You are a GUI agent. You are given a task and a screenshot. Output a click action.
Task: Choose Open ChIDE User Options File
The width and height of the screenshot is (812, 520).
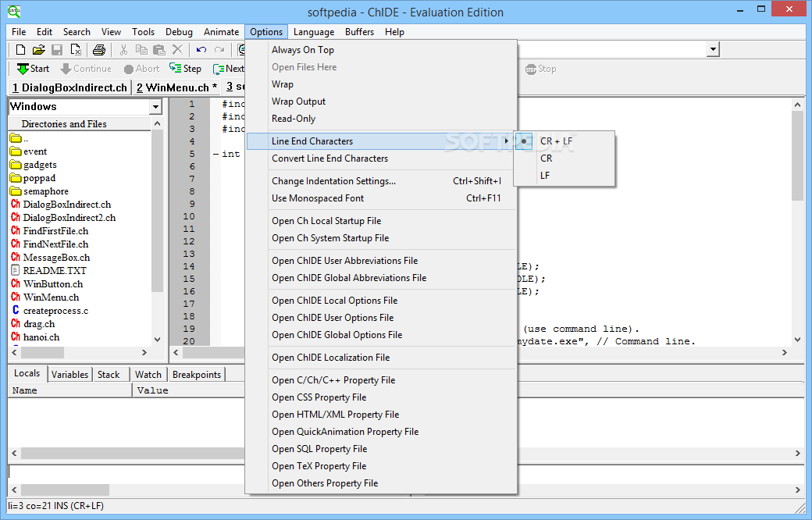pyautogui.click(x=381, y=318)
